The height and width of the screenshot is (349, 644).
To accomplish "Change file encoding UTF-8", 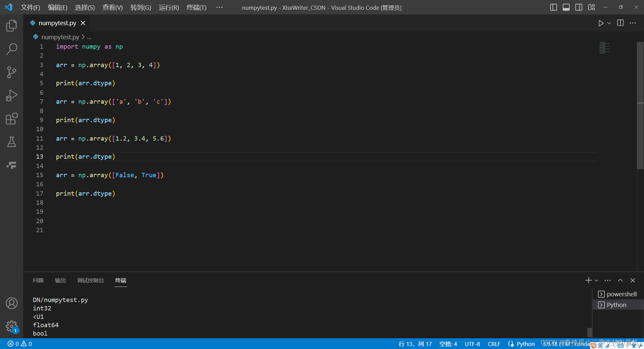I will [472, 344].
